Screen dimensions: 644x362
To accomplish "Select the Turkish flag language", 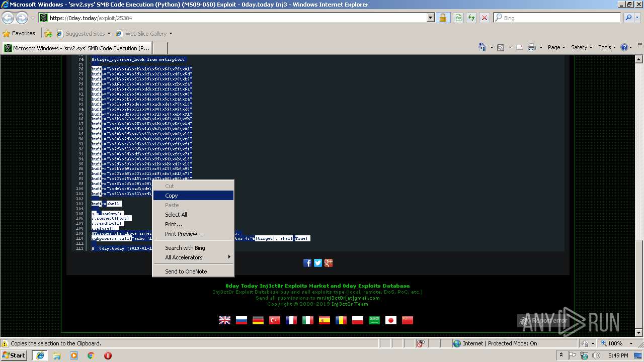I will coord(275,320).
